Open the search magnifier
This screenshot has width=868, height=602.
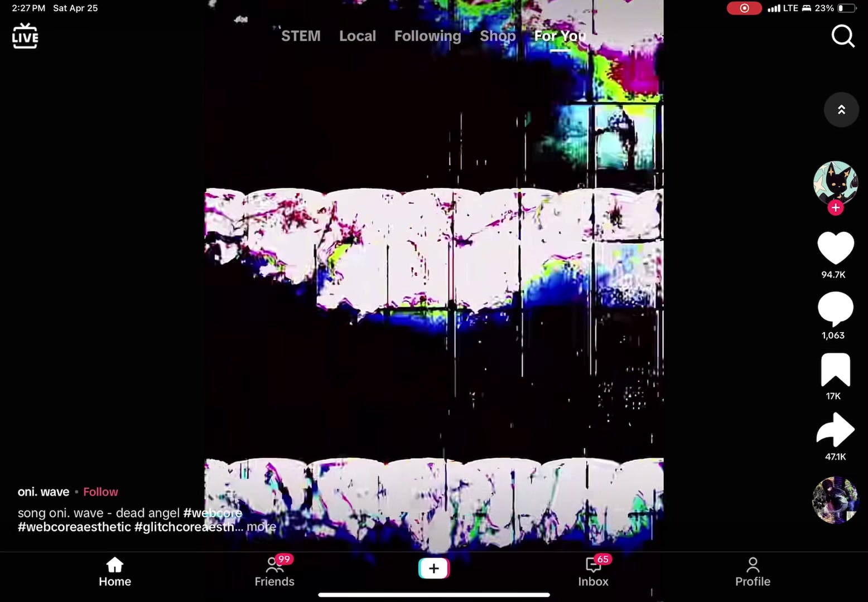[842, 36]
